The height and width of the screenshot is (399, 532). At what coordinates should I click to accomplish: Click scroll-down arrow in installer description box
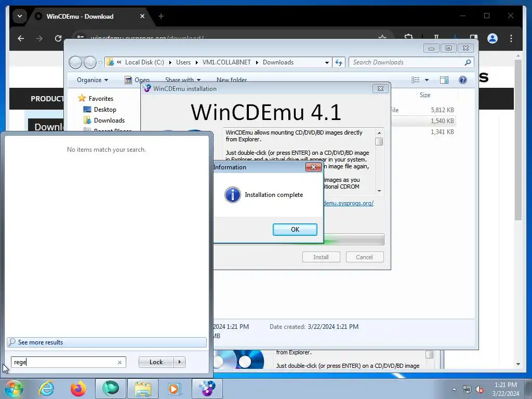379,191
